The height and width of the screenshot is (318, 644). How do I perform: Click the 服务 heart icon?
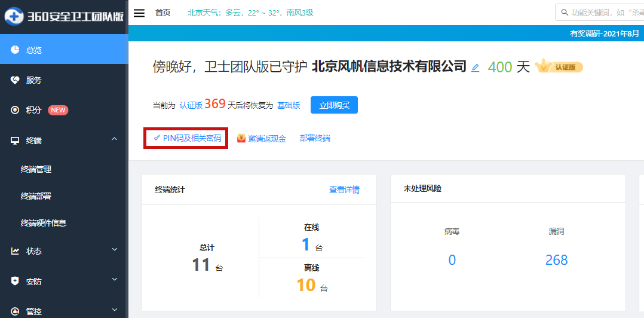(x=15, y=80)
